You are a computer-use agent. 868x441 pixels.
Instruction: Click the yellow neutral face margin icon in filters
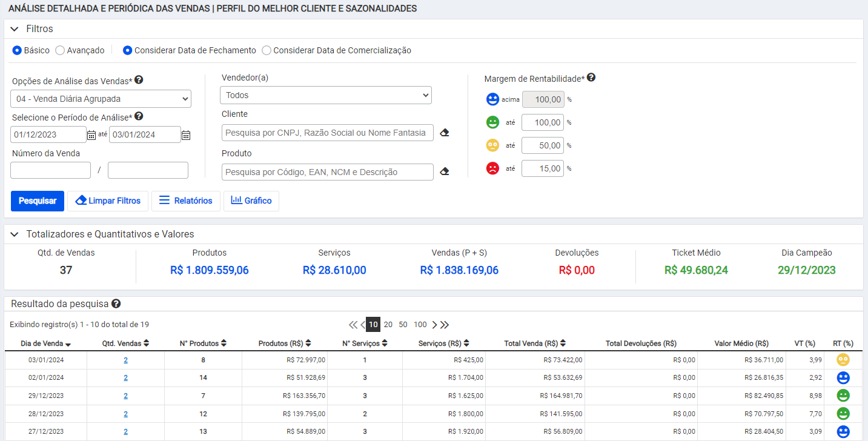point(493,145)
